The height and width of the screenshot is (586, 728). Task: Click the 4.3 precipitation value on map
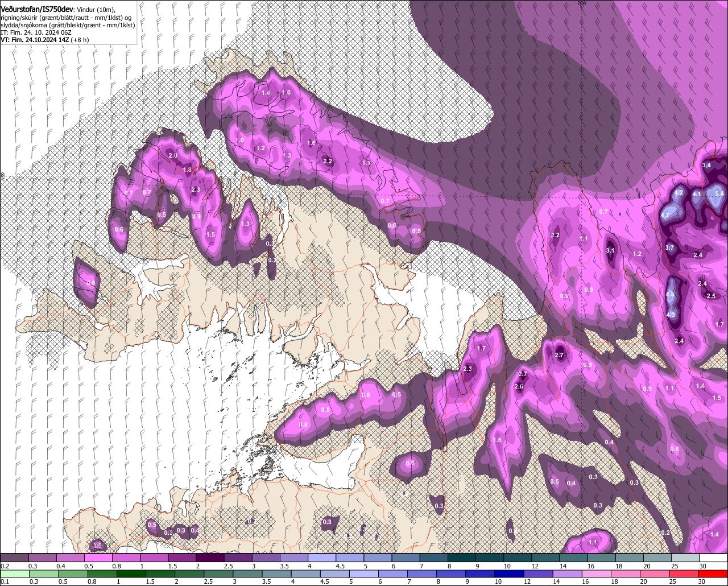pos(671,315)
